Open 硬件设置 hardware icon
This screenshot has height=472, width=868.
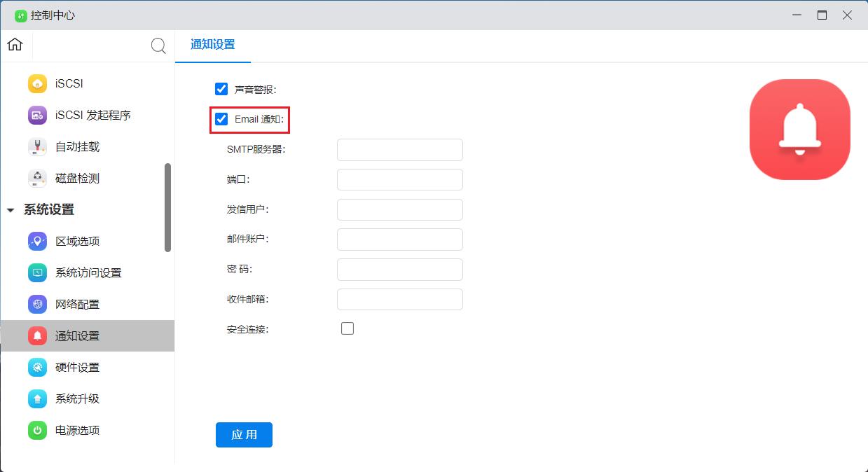[37, 367]
